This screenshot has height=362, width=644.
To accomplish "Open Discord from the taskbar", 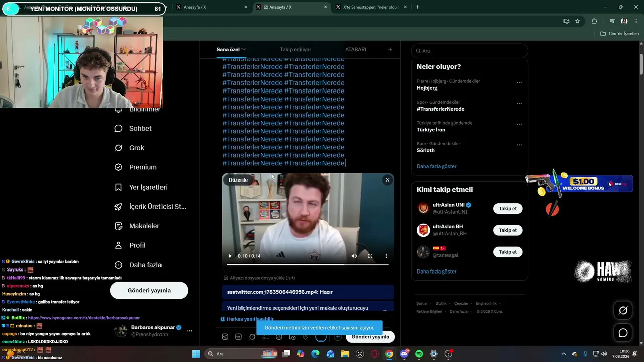I will [405, 354].
